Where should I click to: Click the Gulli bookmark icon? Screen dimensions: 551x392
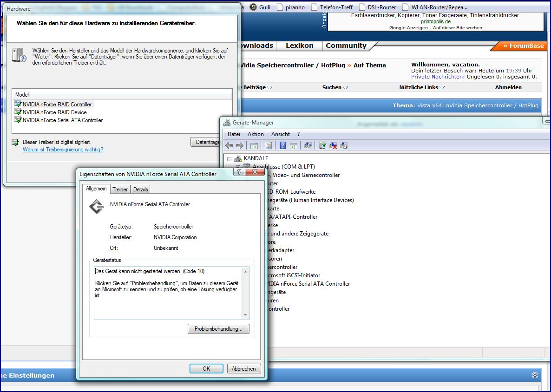point(253,7)
